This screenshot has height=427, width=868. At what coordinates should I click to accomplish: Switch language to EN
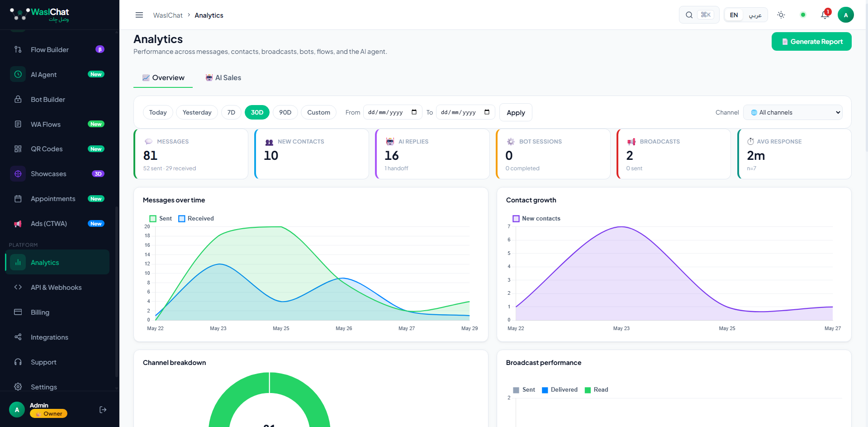734,15
